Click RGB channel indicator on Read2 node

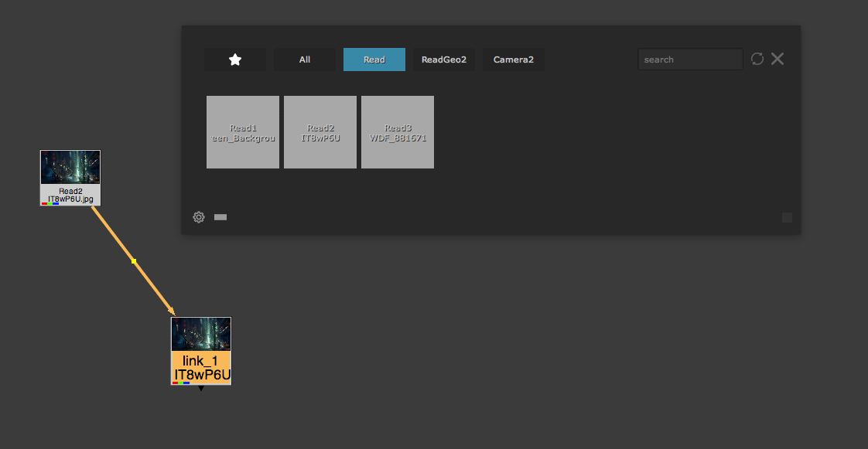50,203
